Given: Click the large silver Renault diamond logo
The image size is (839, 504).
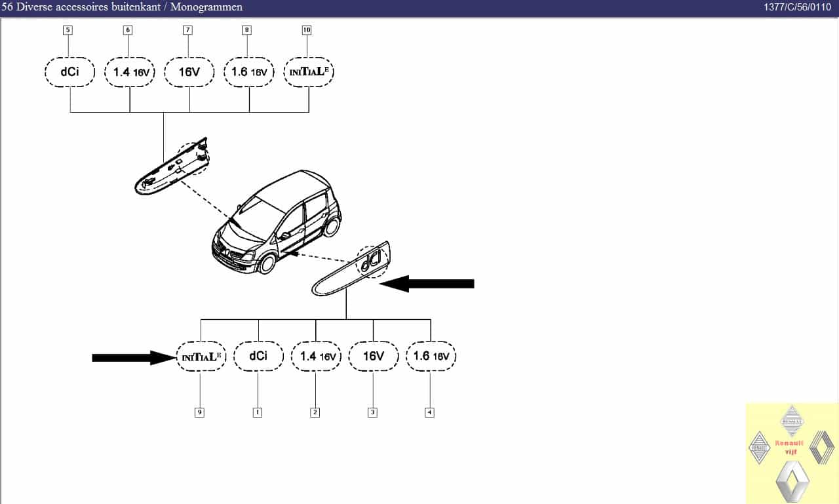Looking at the screenshot, I should [792, 482].
